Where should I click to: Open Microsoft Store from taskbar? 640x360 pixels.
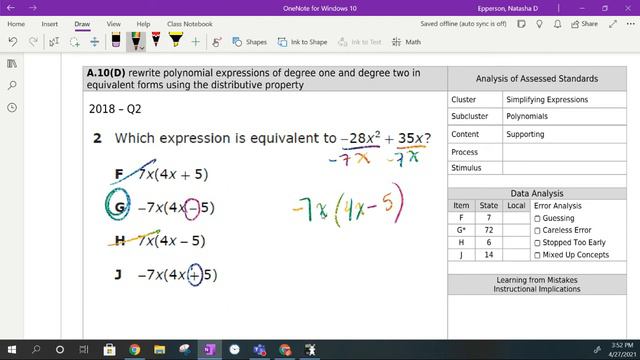[x=109, y=350]
